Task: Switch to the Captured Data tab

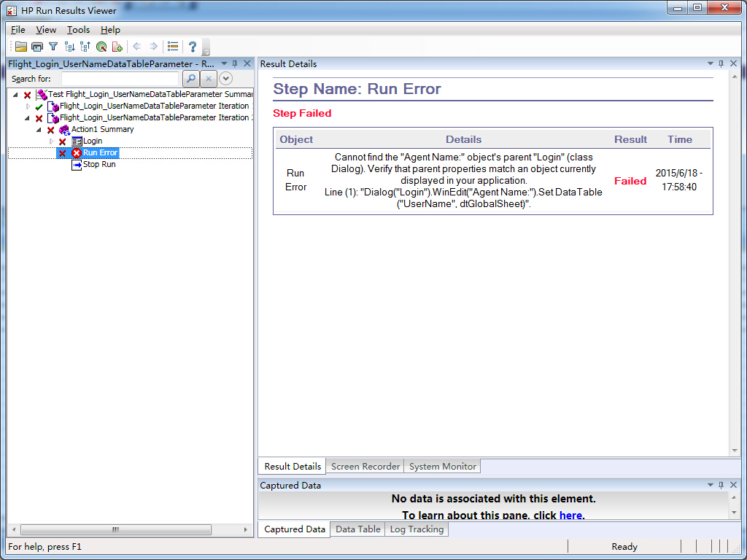Action: coord(295,529)
